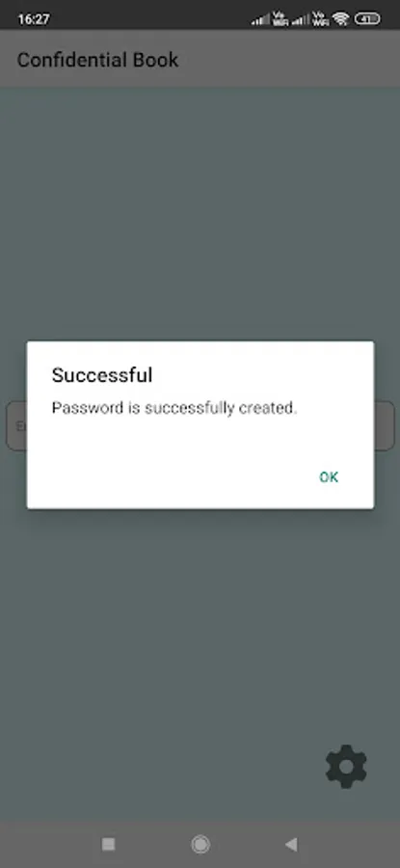Tap the battery indicator in status bar

(367, 19)
